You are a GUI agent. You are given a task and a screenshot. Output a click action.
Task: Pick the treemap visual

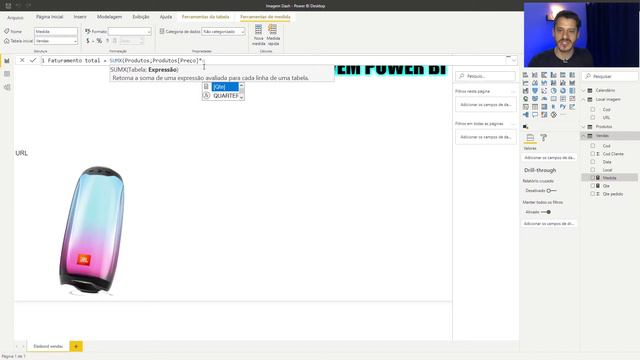point(572,91)
